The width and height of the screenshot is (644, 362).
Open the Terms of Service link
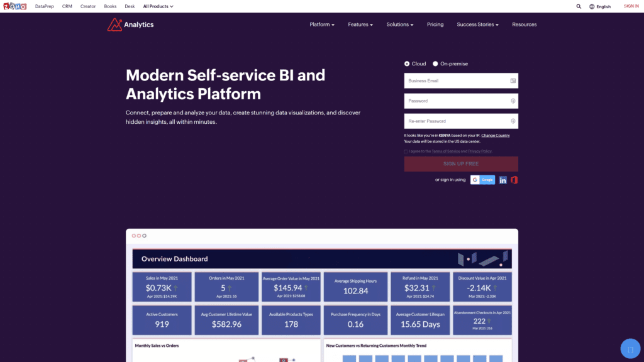click(x=446, y=151)
